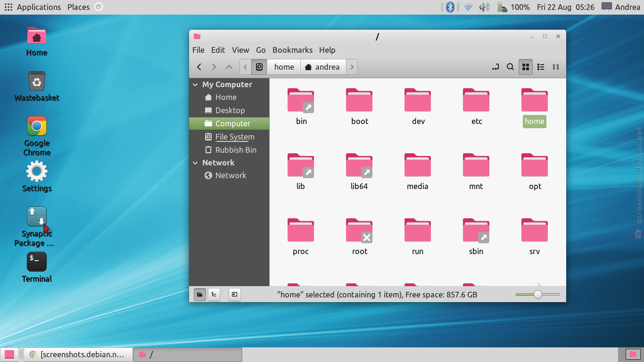
Task: Select Home in the sidebar
Action: coord(229,97)
